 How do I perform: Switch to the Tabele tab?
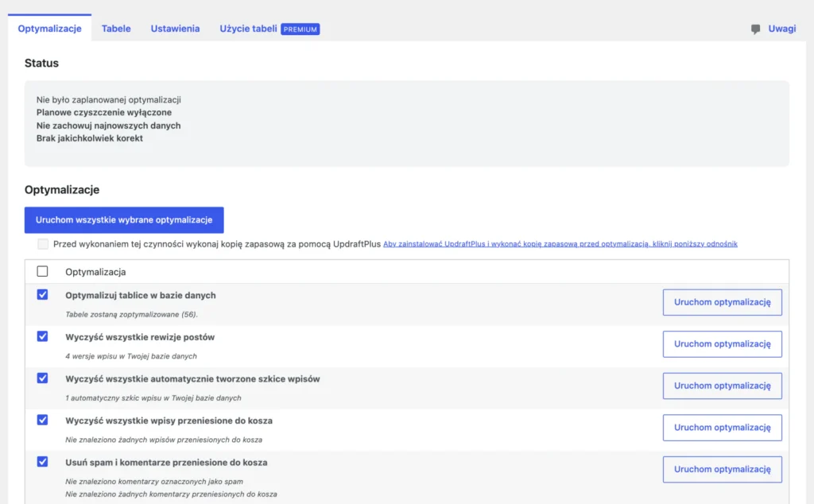coord(116,29)
